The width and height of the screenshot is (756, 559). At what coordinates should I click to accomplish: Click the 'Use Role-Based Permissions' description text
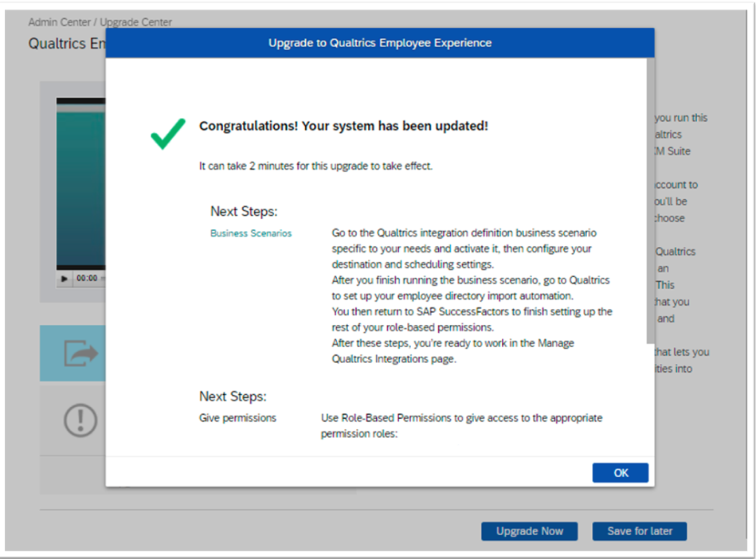[461, 425]
